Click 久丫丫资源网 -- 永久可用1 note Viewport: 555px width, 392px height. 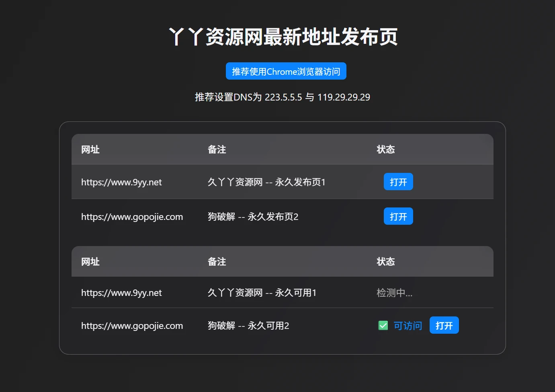point(262,293)
